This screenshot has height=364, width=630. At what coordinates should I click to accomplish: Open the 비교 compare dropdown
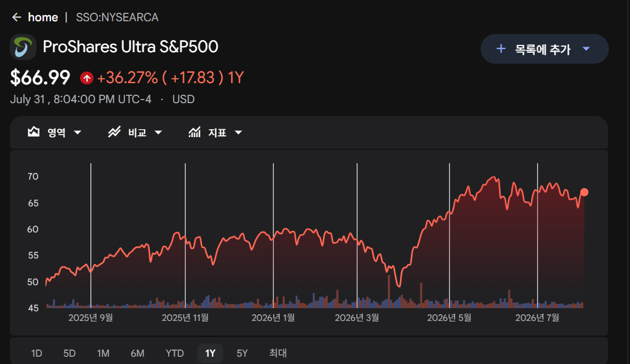(158, 132)
